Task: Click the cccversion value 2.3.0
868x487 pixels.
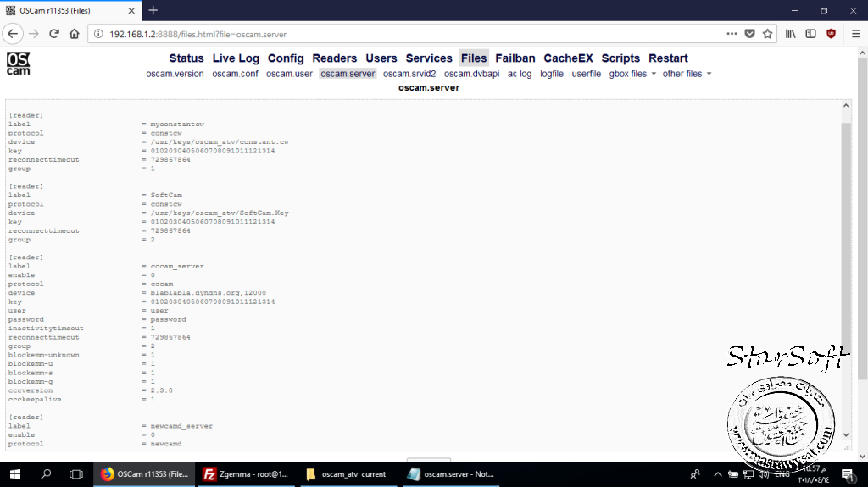Action: (162, 390)
